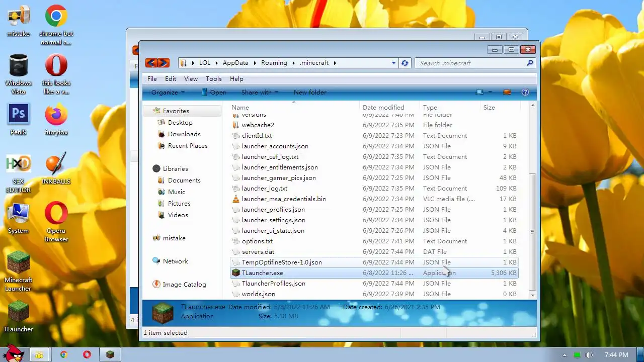Viewport: 644px width, 362px height.
Task: Go forward with the right arrow button
Action: [x=164, y=63]
